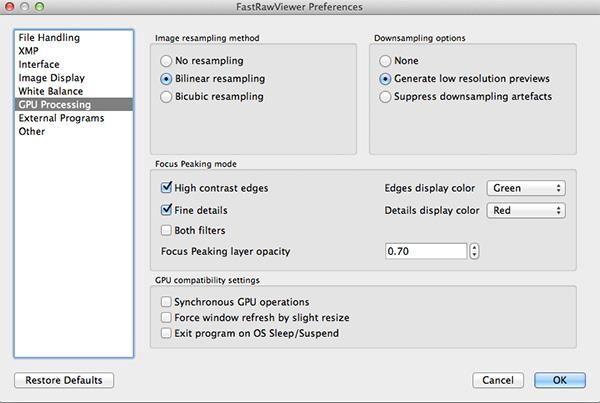This screenshot has width=600, height=403.
Task: Select GPU Processing category
Action: pos(74,104)
